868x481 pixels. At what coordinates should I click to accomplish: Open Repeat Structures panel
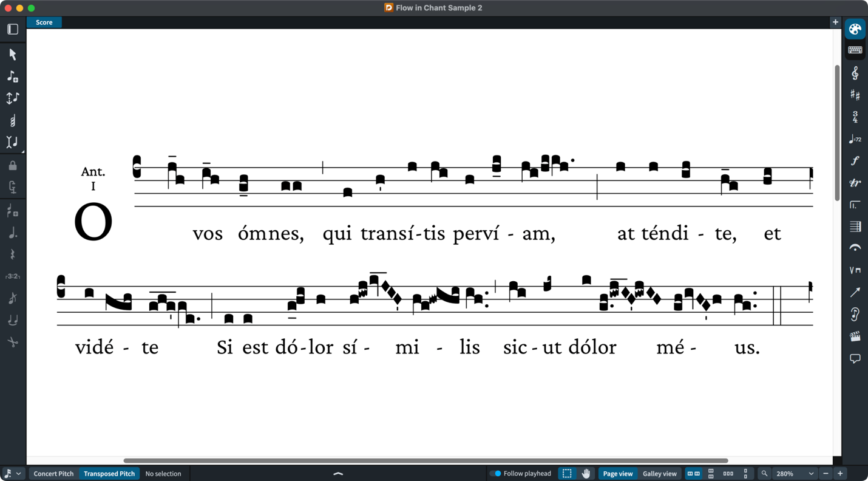[855, 205]
